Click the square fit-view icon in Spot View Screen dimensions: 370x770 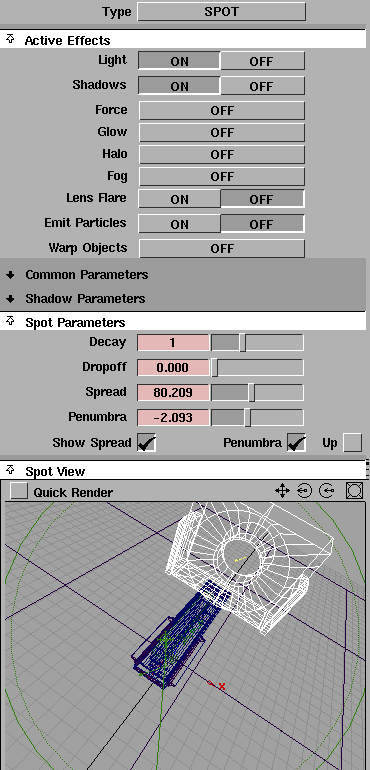(x=354, y=491)
